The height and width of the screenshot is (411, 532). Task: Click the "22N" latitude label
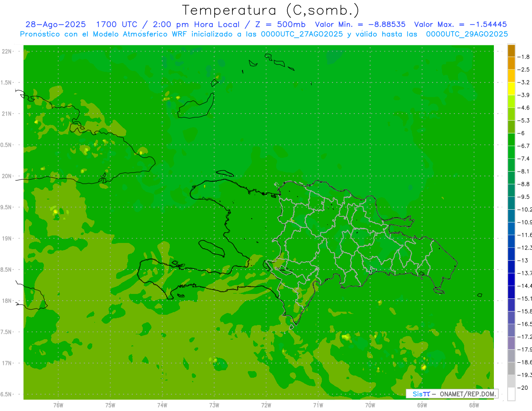8,51
